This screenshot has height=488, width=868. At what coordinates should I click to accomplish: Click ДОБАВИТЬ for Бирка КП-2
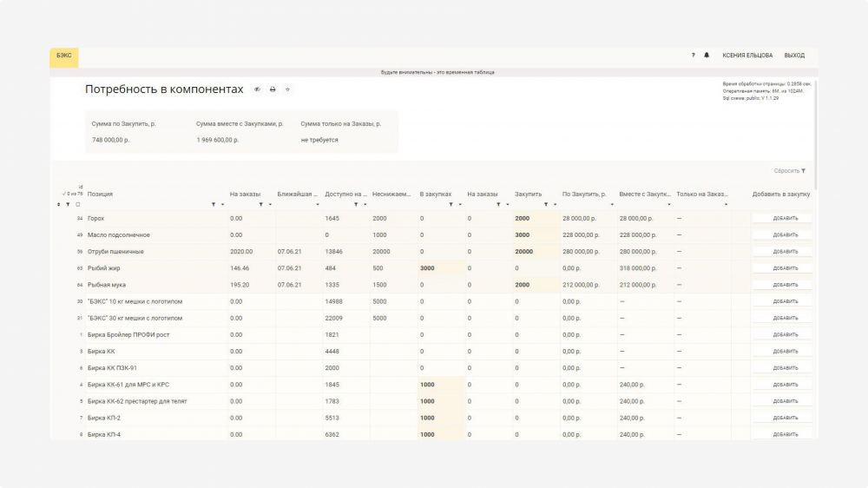tap(782, 418)
